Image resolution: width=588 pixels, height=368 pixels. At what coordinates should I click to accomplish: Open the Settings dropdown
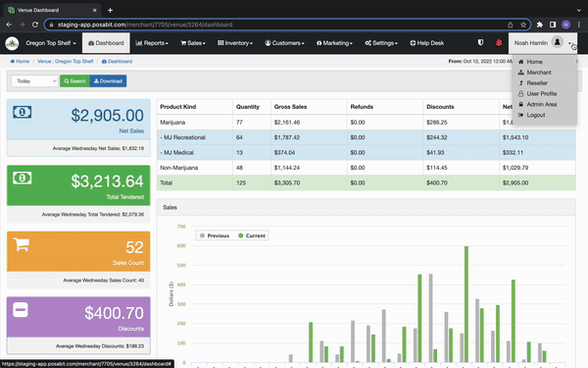coord(381,43)
